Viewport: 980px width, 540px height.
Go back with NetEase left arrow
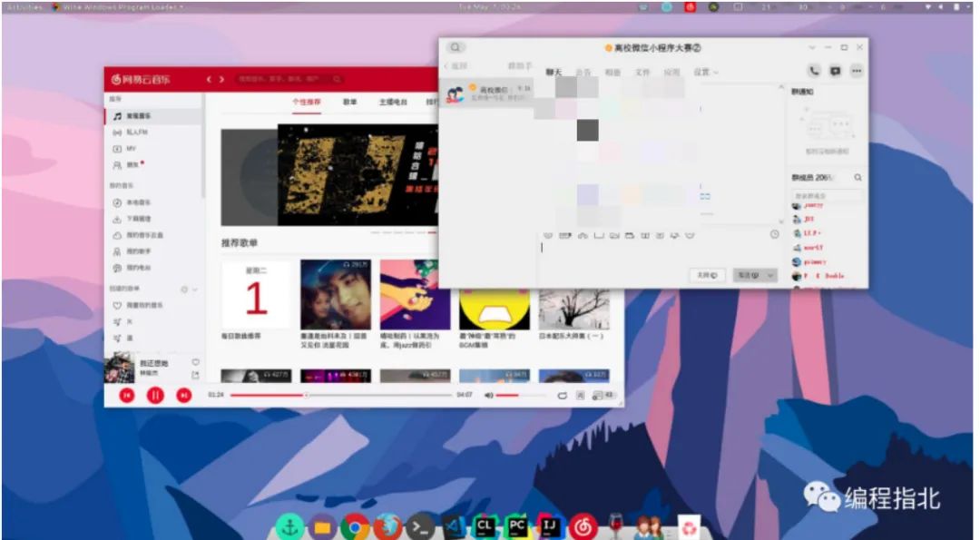coord(209,79)
